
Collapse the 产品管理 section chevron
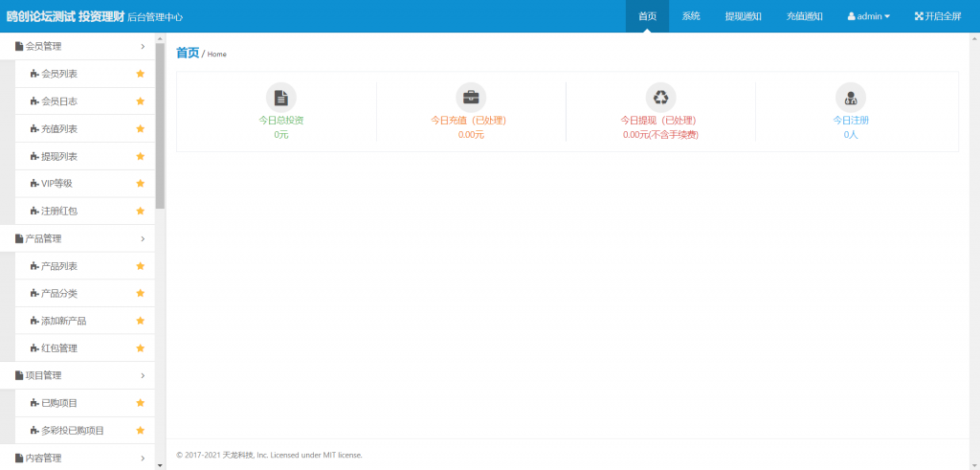tap(144, 238)
